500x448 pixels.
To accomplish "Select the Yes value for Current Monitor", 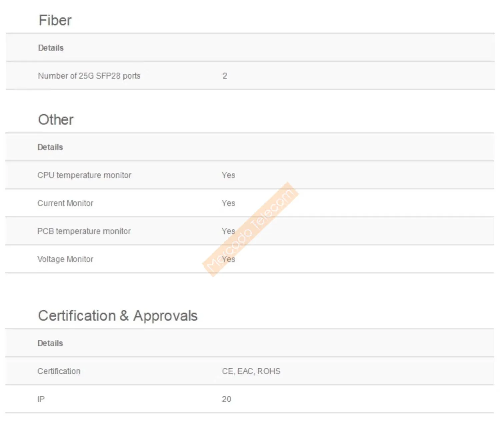I will click(228, 203).
